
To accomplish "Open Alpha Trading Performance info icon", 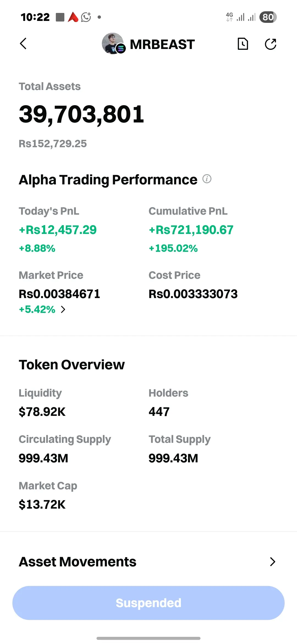I will click(207, 179).
